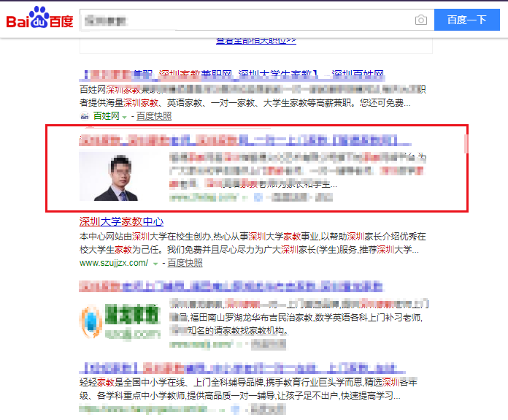Viewport: 508px width, 420px height.
Task: Expand the dropdown arrow after 百姓网
Action: (x=124, y=117)
